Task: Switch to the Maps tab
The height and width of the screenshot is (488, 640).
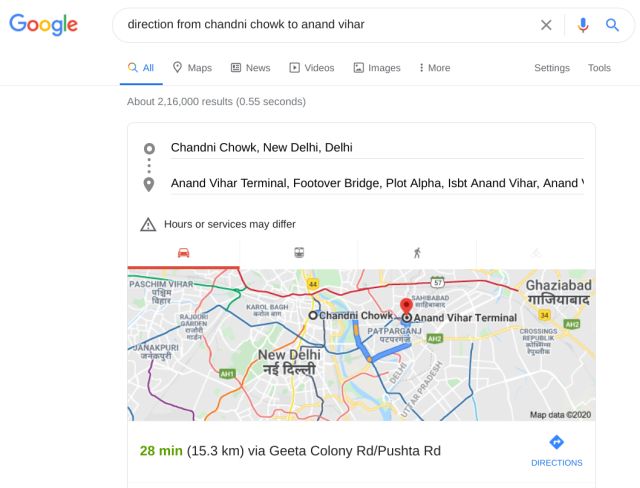Action: pos(192,68)
